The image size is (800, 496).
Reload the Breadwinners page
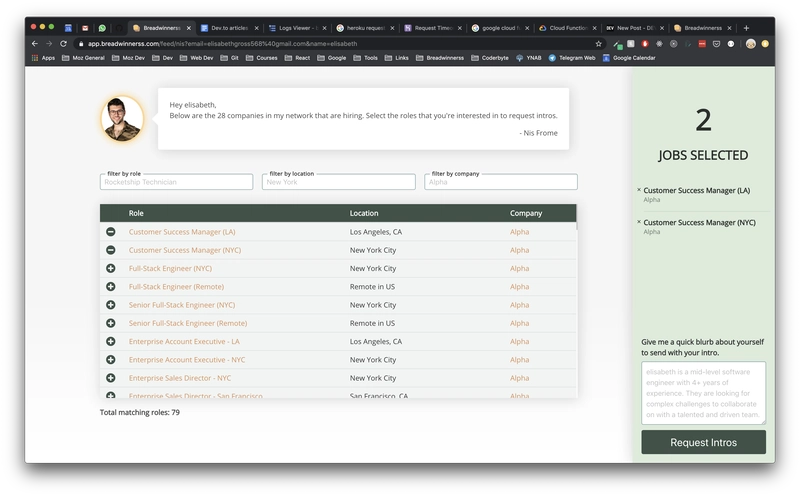point(63,44)
